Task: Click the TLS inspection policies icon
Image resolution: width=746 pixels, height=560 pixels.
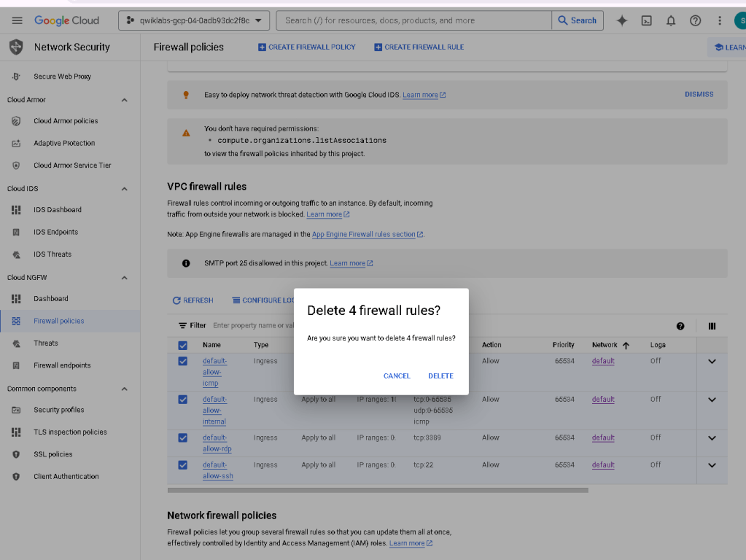Action: pyautogui.click(x=16, y=432)
